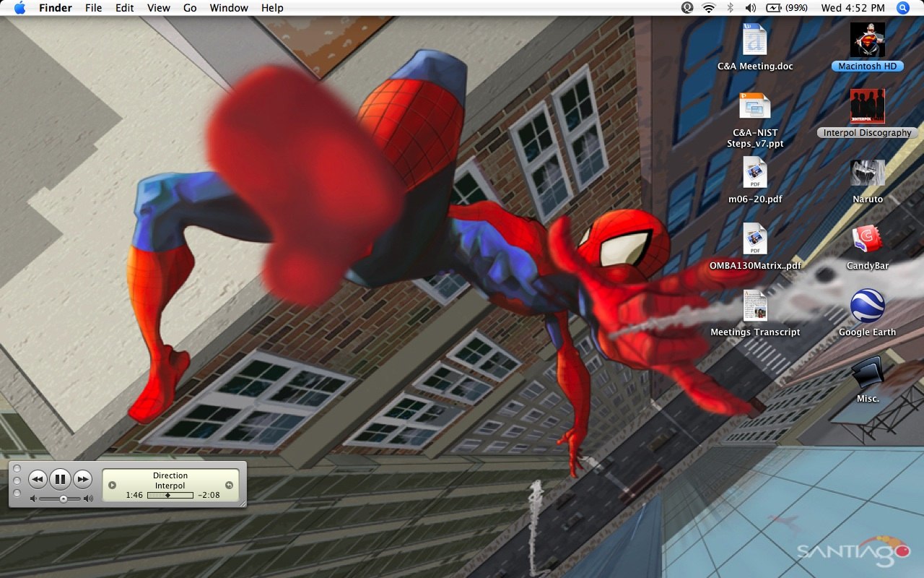This screenshot has height=578, width=924.
Task: Open the Help menu
Action: (272, 8)
